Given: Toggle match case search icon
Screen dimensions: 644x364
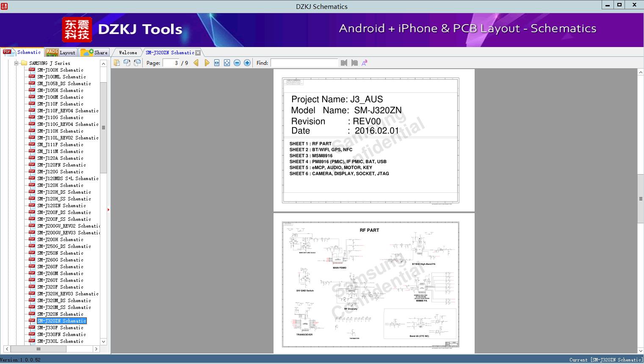Looking at the screenshot, I should pyautogui.click(x=365, y=63).
